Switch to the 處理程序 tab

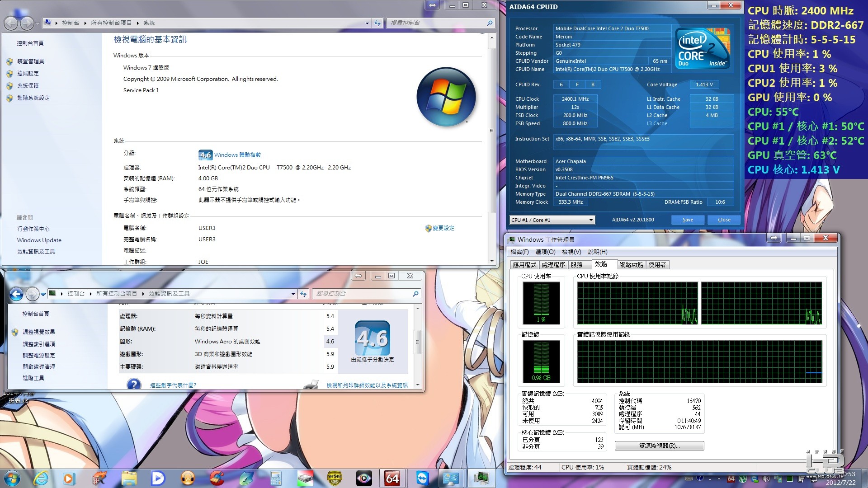(x=553, y=265)
